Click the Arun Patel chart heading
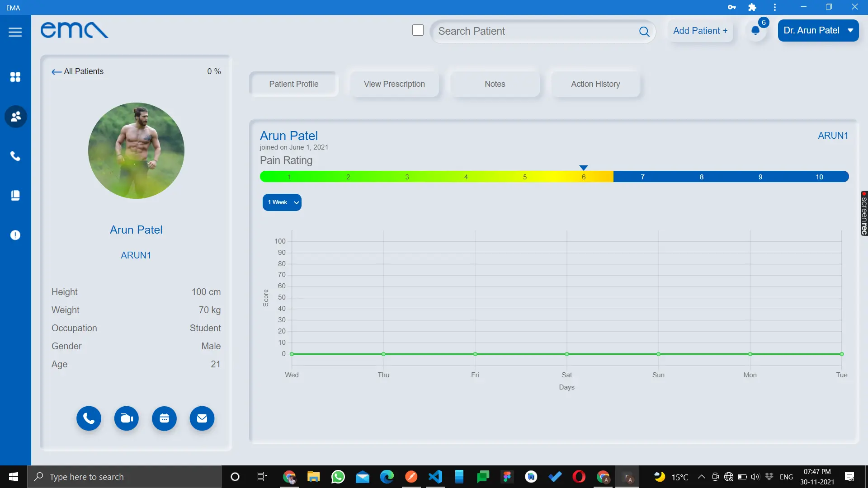The image size is (868, 488). pos(289,136)
